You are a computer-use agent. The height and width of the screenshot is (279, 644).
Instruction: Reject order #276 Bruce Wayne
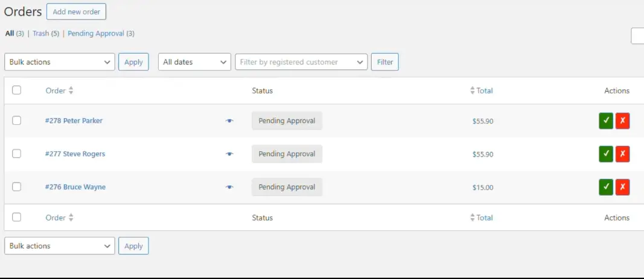tap(622, 187)
